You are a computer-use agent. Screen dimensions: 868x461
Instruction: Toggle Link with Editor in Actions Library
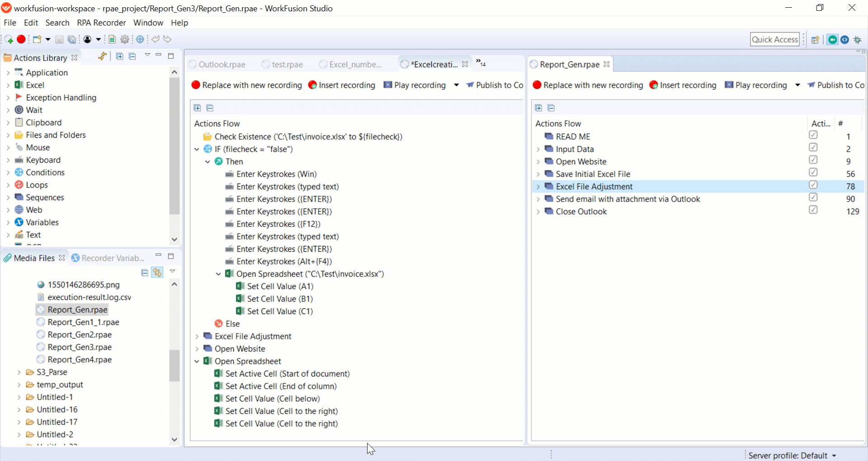pyautogui.click(x=103, y=56)
